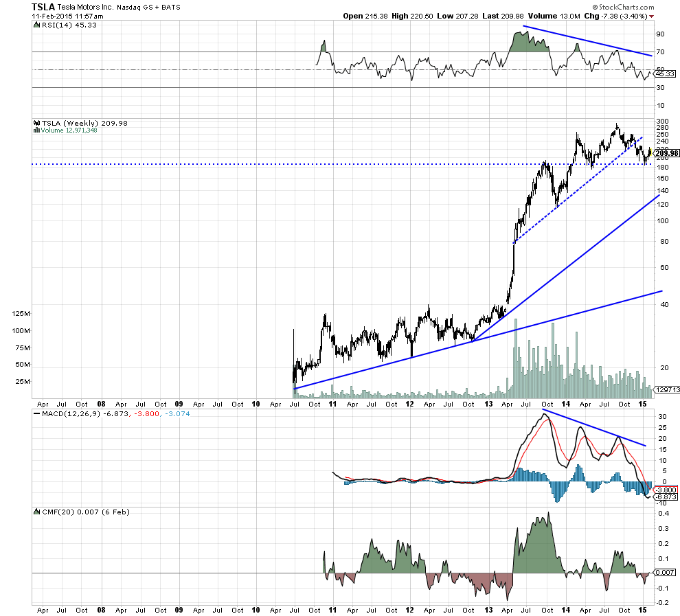
Task: Click the 25M volume axis label
Action: point(23,381)
